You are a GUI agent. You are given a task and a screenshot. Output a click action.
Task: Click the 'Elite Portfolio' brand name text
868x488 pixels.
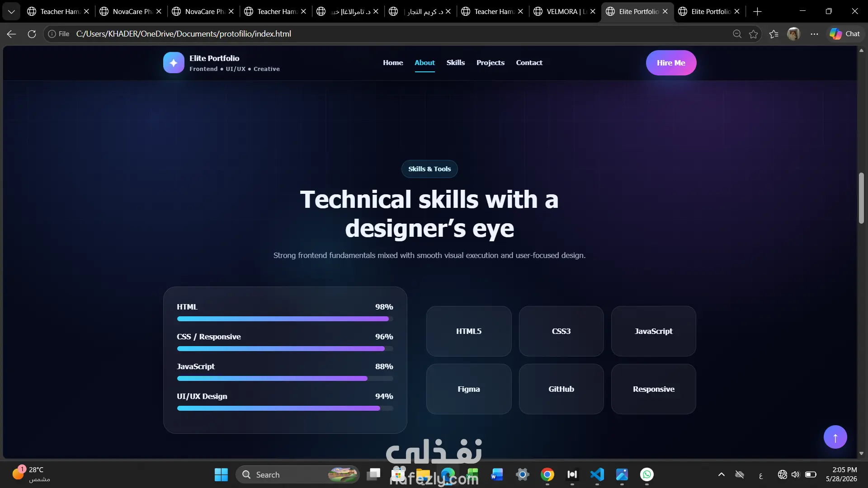click(214, 58)
